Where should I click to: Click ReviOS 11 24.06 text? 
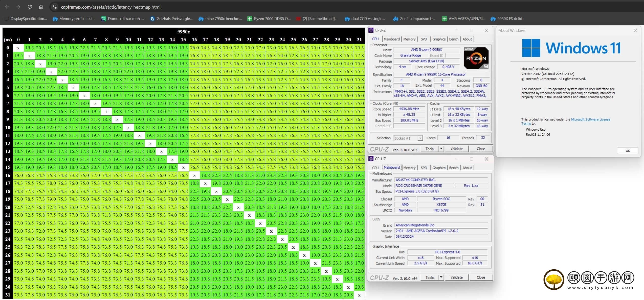pos(538,134)
